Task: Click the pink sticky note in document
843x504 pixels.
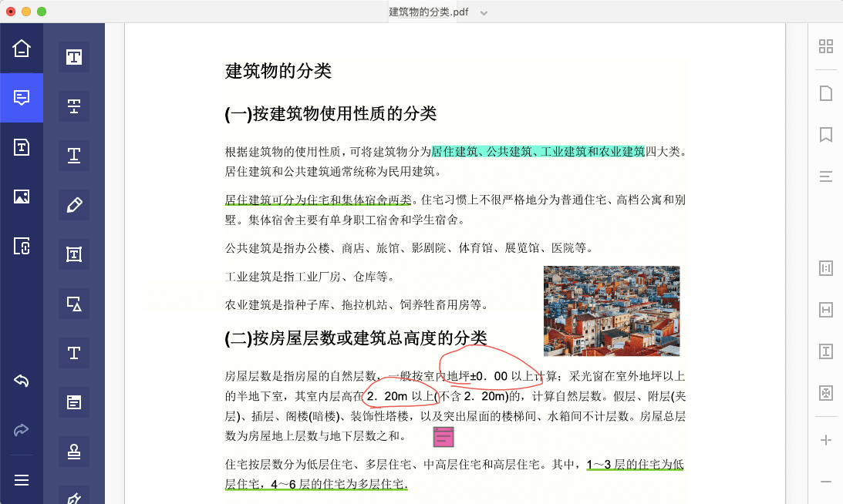Action: (443, 437)
